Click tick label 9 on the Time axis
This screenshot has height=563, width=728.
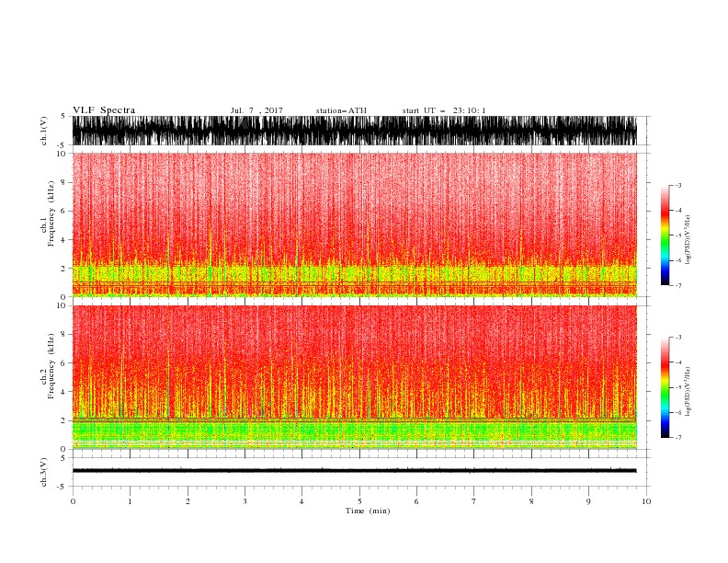pos(588,501)
